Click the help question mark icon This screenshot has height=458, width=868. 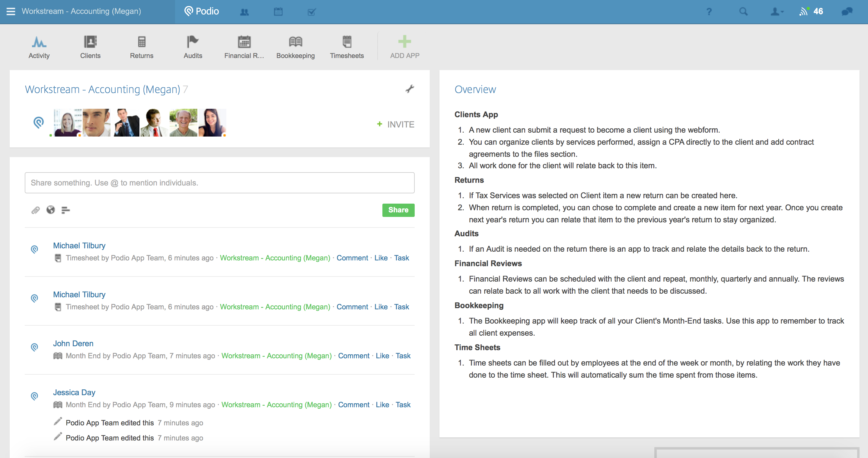pos(709,12)
